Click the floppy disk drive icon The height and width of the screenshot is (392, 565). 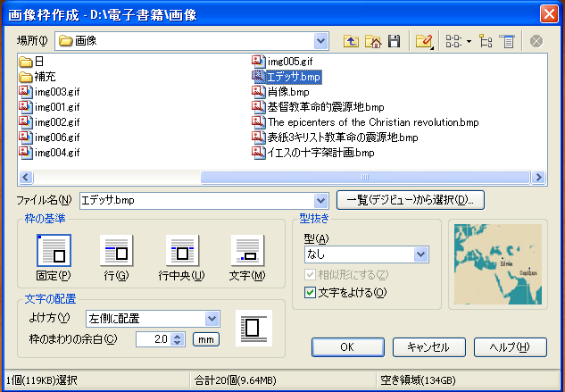point(393,40)
